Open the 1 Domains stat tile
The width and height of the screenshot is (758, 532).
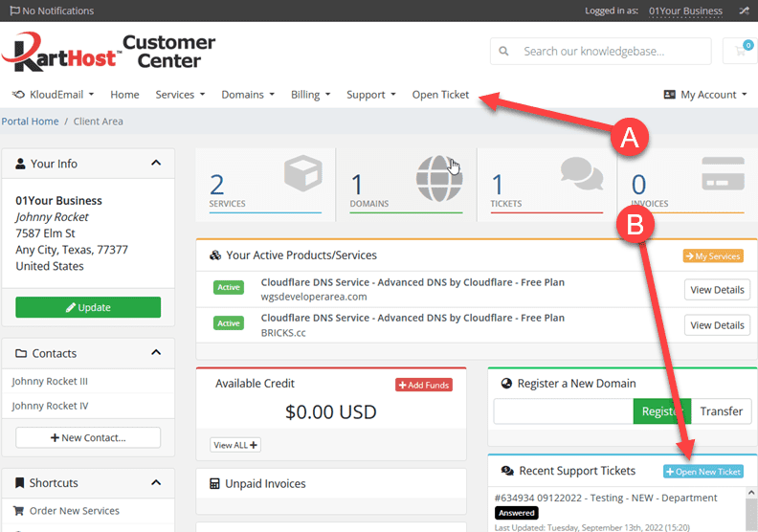(406, 185)
